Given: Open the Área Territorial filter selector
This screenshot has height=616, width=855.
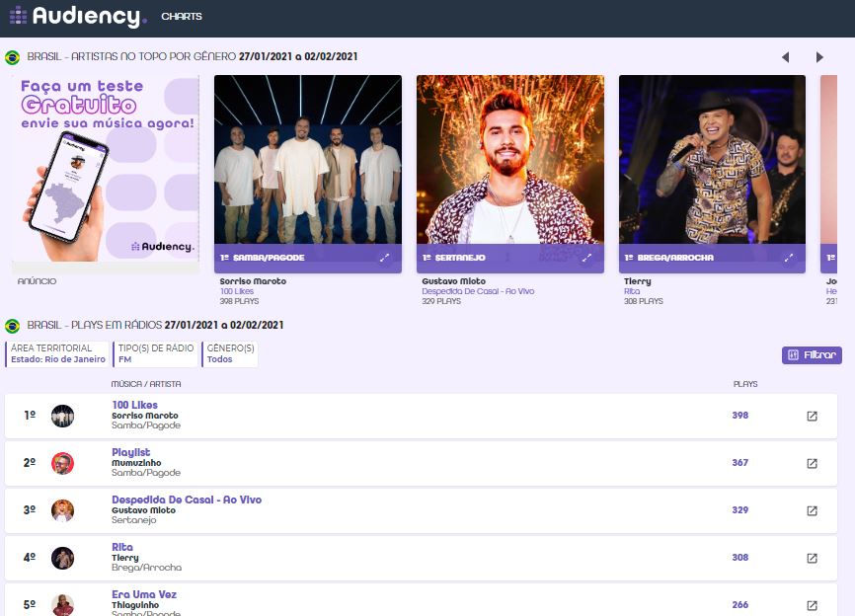Looking at the screenshot, I should pos(57,354).
